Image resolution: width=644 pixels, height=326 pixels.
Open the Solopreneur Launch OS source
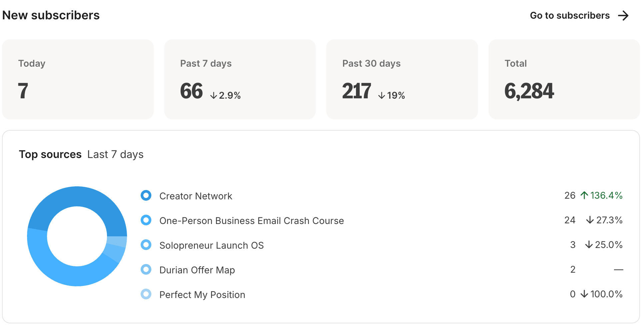coord(211,245)
